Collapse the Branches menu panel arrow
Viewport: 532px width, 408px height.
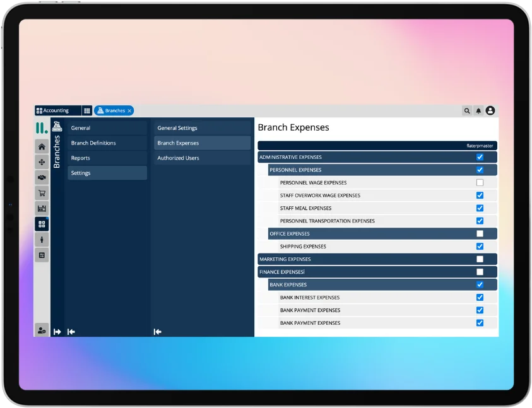(71, 332)
